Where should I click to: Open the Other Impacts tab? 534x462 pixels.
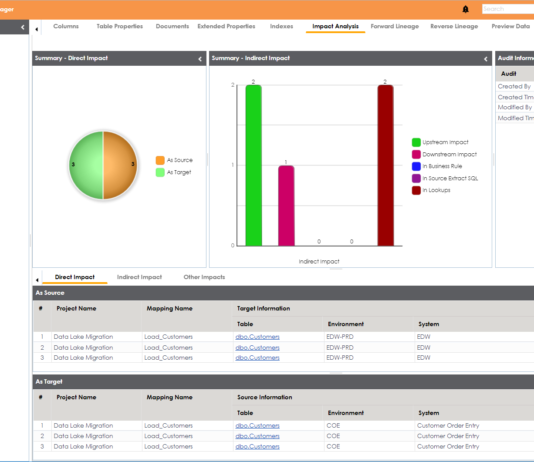204,277
